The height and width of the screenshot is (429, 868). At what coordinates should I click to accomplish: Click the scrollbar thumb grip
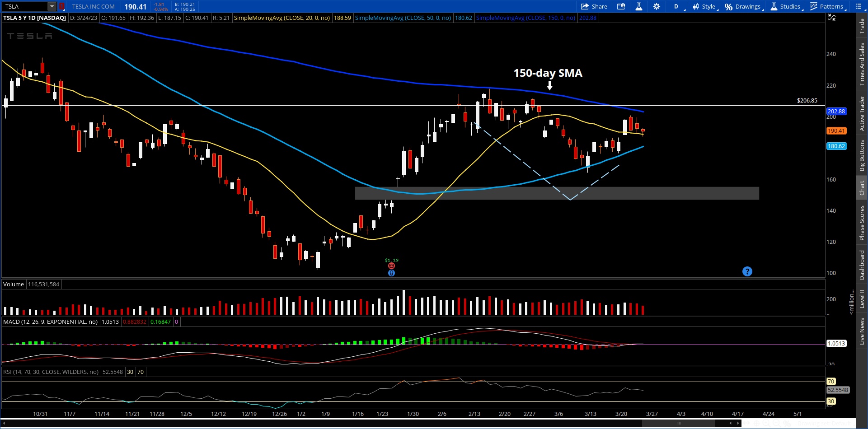679,423
